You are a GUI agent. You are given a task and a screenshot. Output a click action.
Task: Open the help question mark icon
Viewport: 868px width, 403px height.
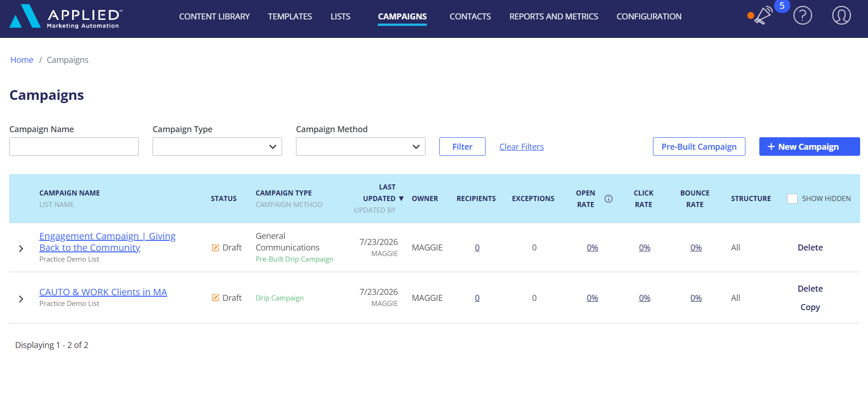click(x=803, y=16)
